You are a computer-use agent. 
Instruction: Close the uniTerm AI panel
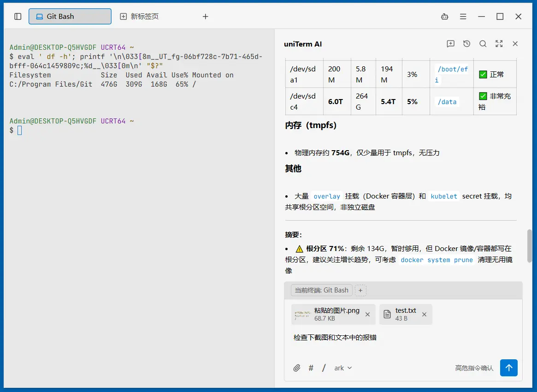[x=515, y=43]
